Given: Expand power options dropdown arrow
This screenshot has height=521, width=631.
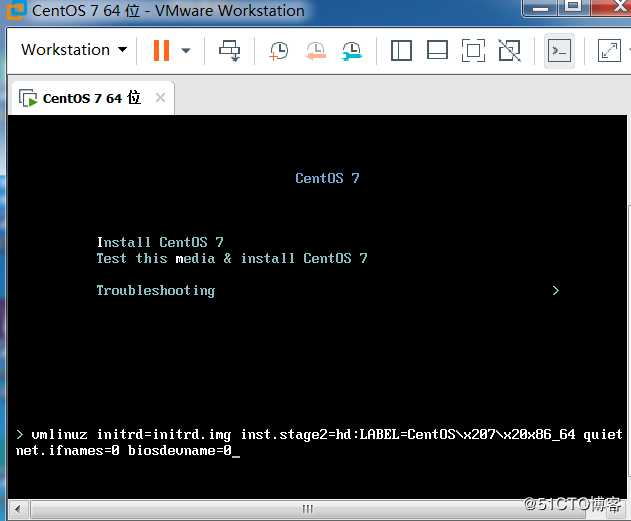Looking at the screenshot, I should (186, 51).
